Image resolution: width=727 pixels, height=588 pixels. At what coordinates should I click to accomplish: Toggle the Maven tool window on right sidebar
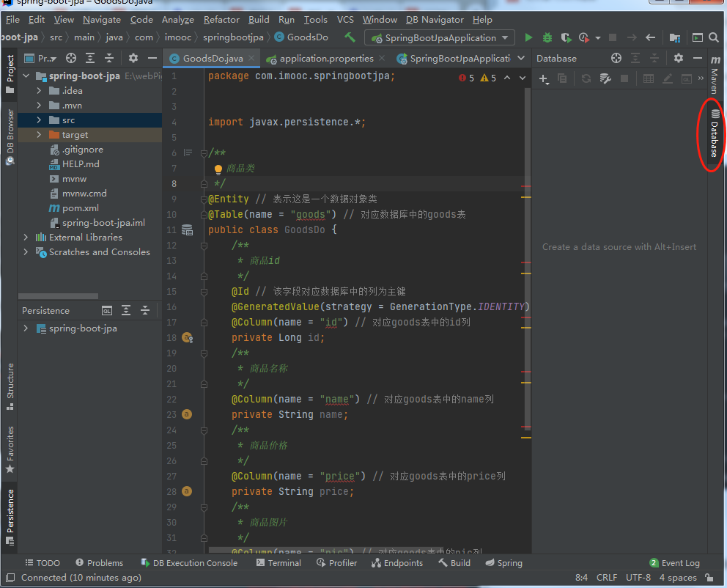point(714,75)
